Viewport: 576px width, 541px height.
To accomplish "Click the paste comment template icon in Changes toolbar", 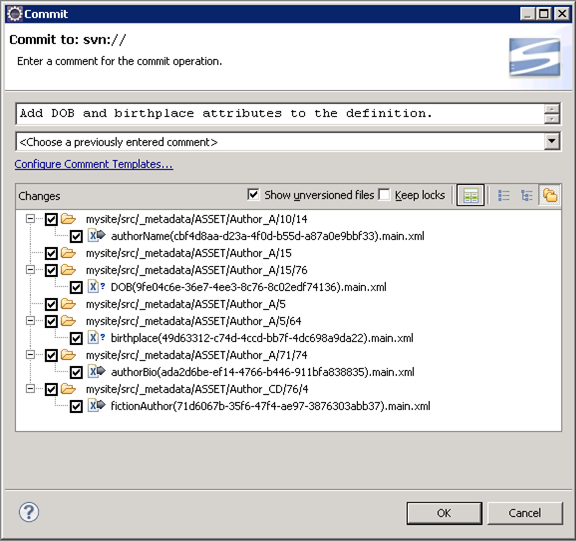I will [x=471, y=195].
